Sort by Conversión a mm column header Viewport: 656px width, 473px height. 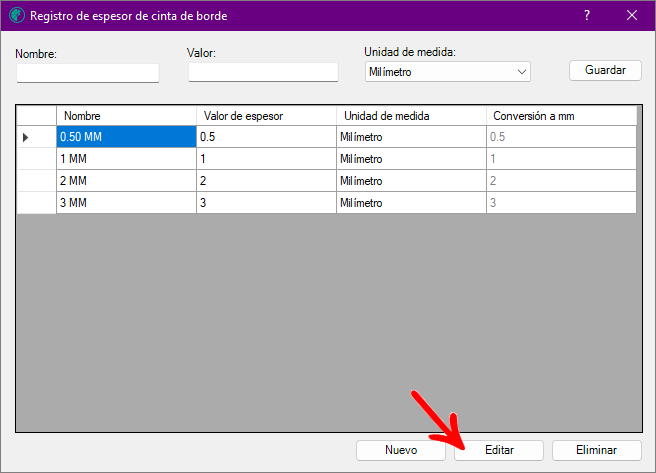click(x=561, y=115)
